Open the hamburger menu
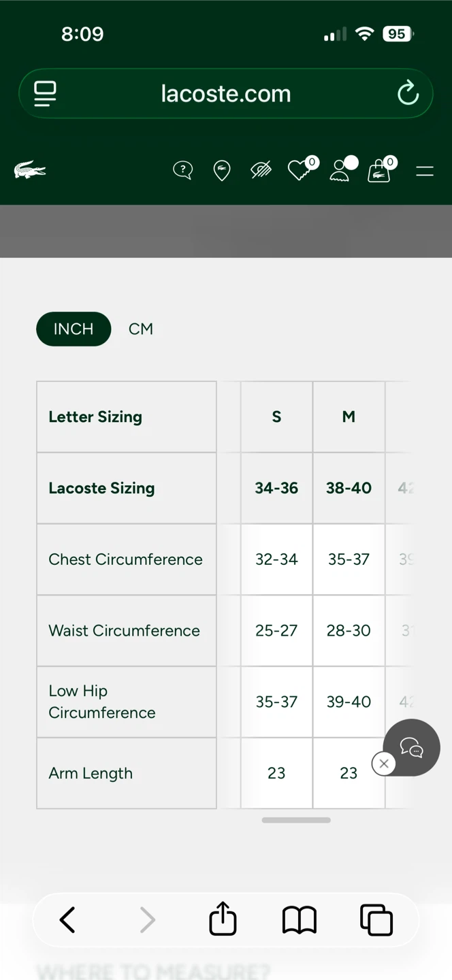This screenshot has width=452, height=980. point(425,171)
